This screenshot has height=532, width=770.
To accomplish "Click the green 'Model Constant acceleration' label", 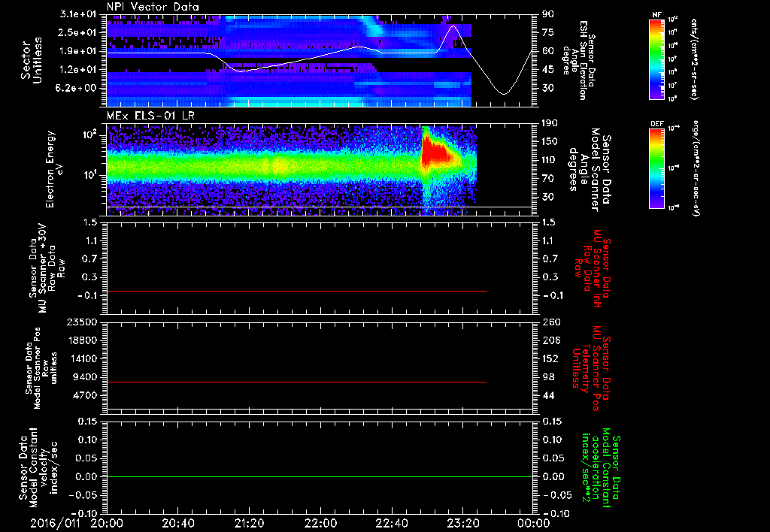I will pyautogui.click(x=602, y=469).
